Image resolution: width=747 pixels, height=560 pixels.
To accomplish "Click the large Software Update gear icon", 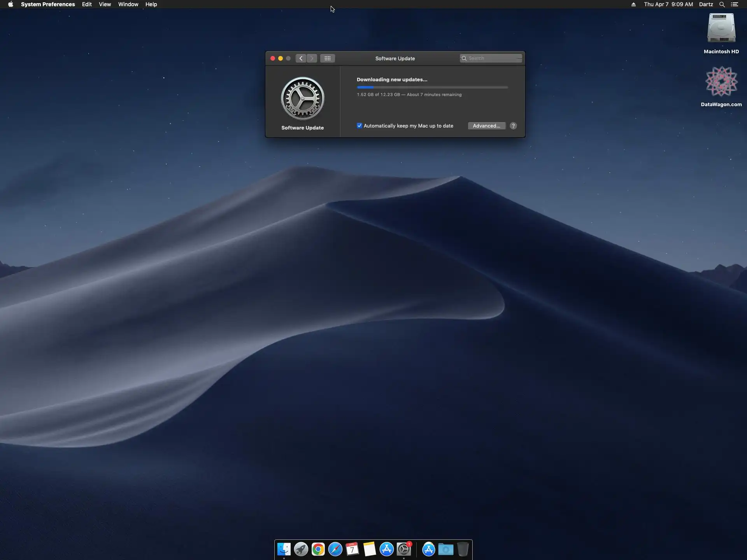I will [x=302, y=98].
